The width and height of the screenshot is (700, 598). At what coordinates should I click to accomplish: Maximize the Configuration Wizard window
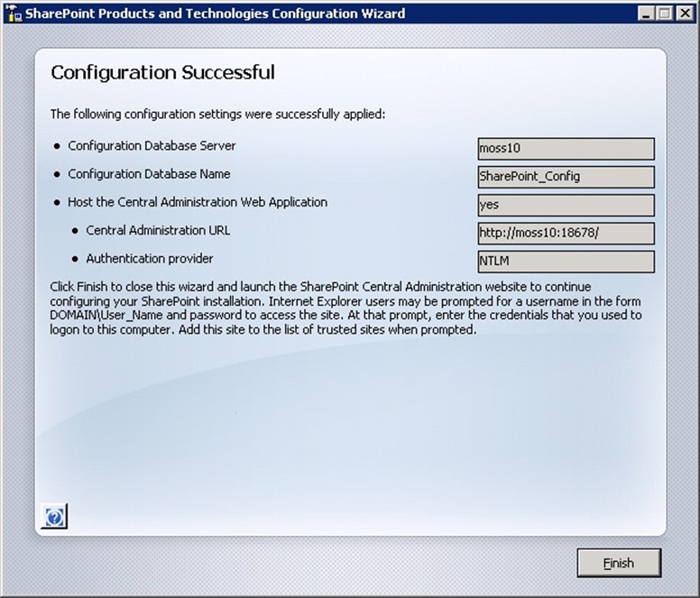666,14
